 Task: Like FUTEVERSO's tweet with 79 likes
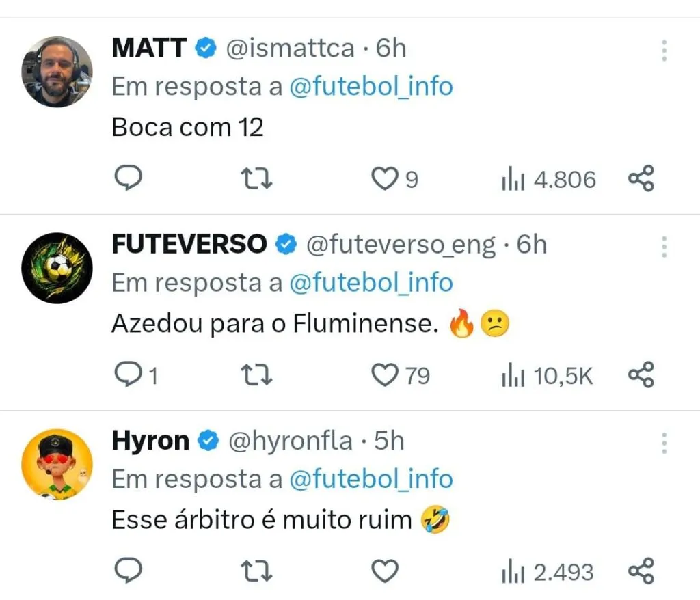coord(385,375)
